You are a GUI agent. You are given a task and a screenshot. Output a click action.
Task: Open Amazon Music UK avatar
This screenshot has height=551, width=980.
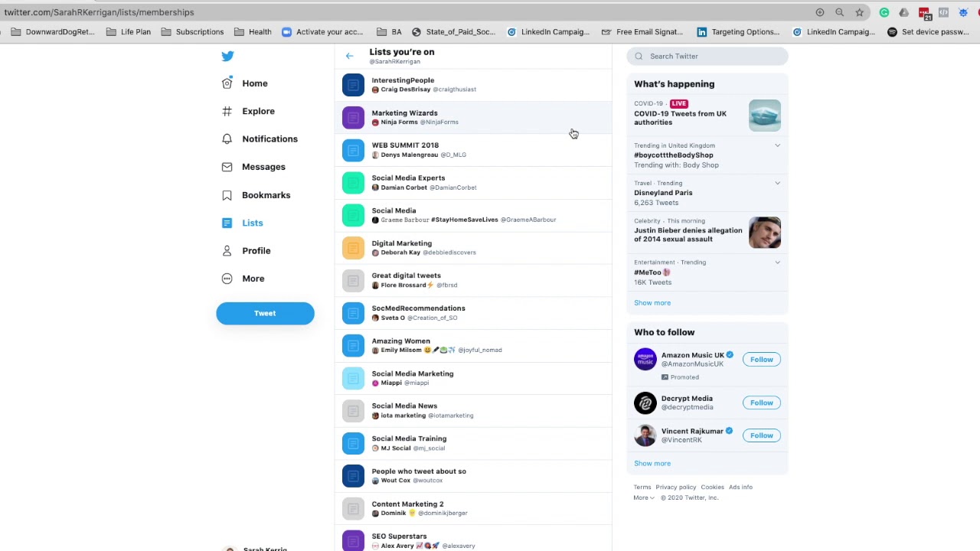point(645,360)
